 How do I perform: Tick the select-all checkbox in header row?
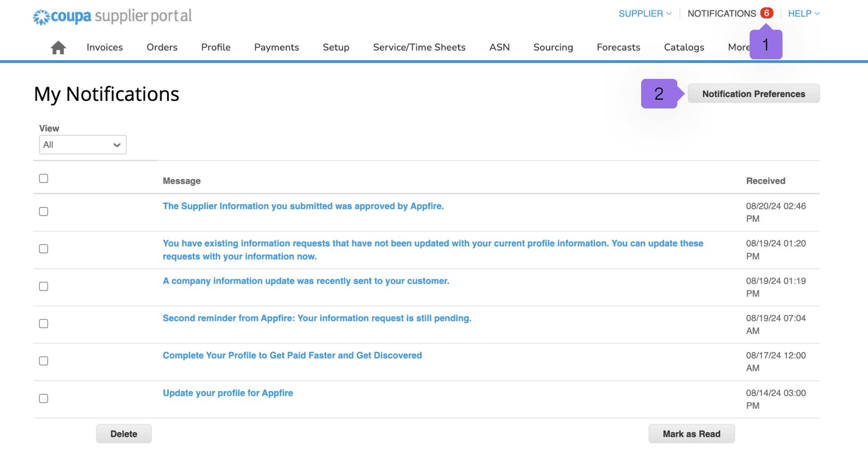(x=44, y=179)
